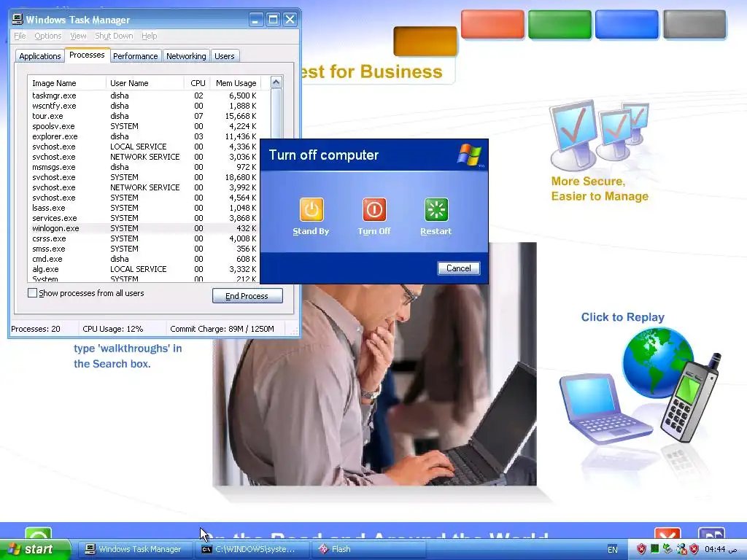Select the taskmgr.exe process row
Viewport: 747px width, 560px height.
click(144, 96)
